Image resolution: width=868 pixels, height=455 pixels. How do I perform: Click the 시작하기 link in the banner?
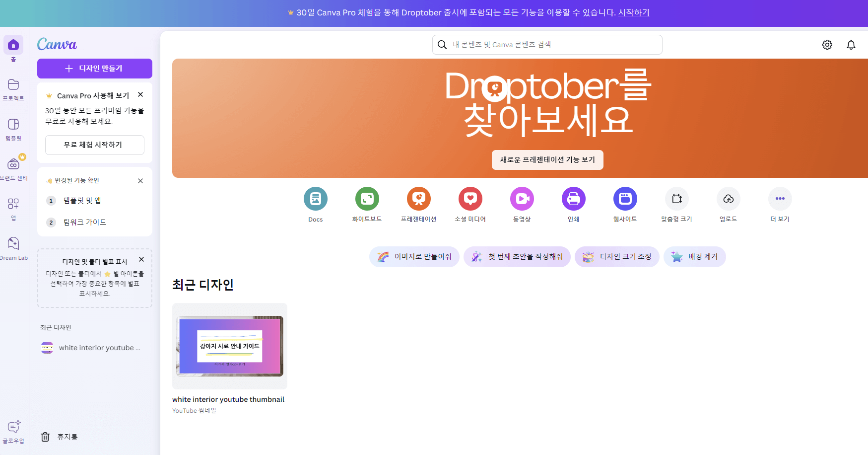[x=633, y=12]
